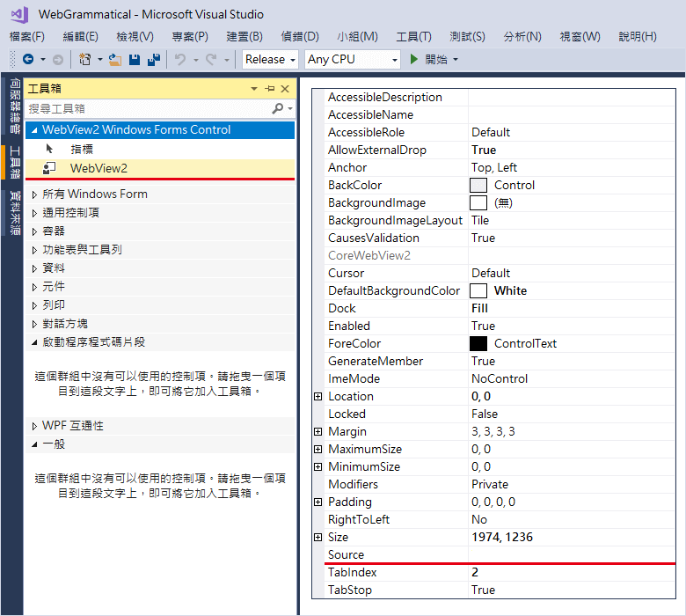This screenshot has width=686, height=616.
Task: Select the AllowExternalDrop True value
Action: tap(484, 150)
